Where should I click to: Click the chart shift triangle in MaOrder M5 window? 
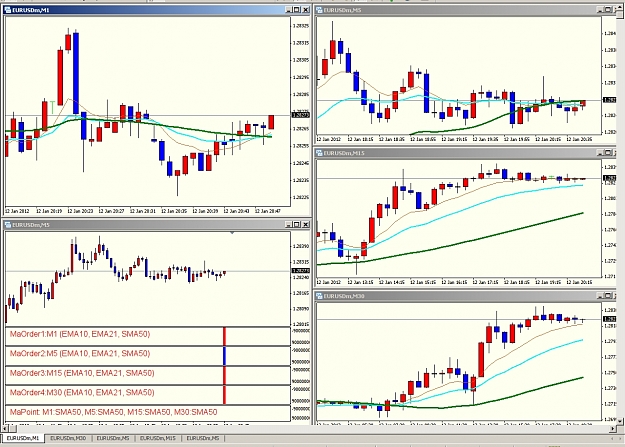tap(232, 233)
